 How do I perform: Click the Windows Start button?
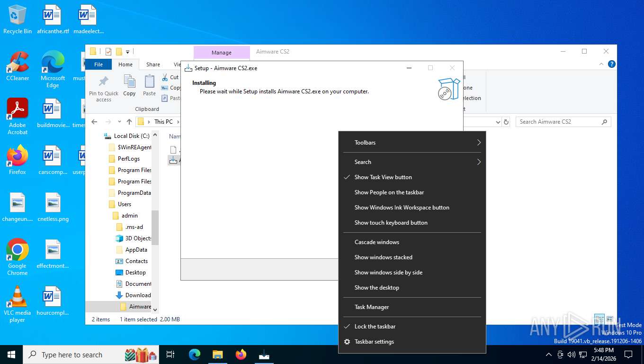click(x=11, y=354)
